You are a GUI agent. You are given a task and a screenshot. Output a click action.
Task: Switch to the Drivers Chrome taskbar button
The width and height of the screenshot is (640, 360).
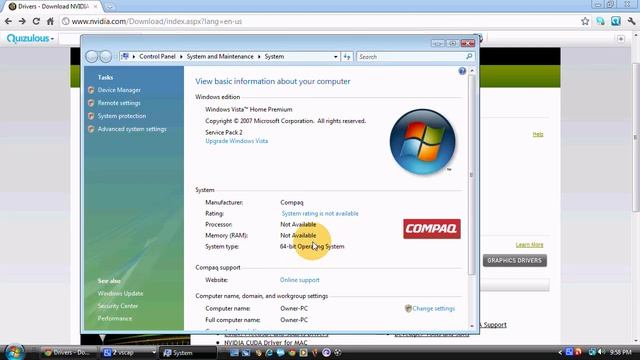[68, 353]
